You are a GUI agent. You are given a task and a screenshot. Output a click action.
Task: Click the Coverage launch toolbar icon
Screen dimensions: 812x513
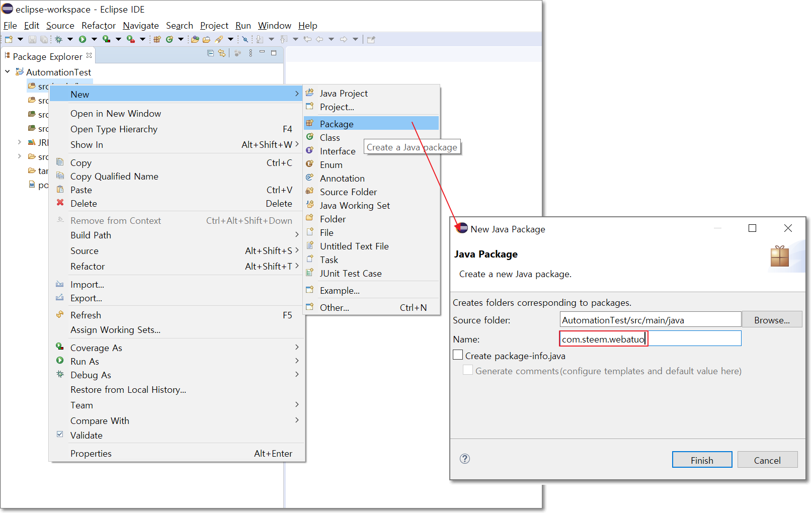click(x=106, y=39)
